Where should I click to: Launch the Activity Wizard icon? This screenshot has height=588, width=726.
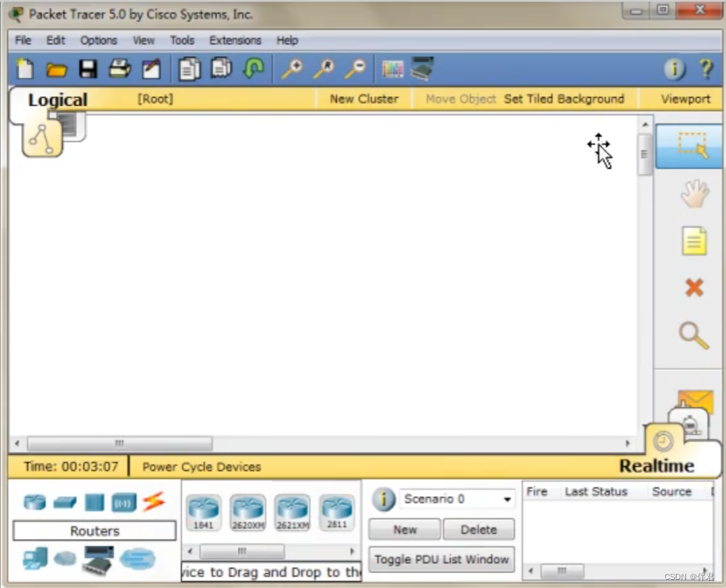pyautogui.click(x=152, y=70)
